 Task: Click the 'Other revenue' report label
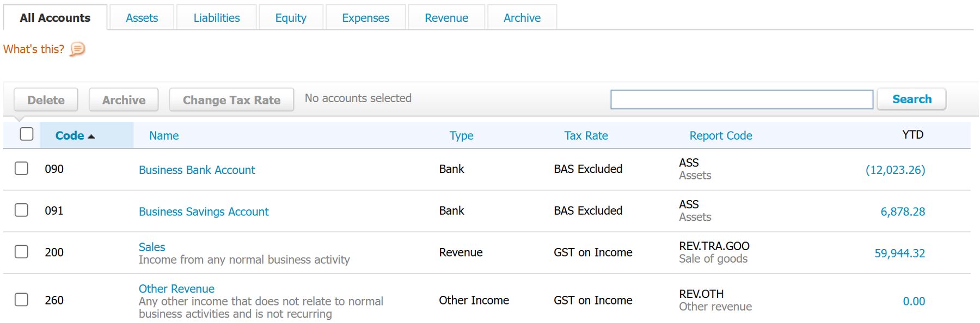click(x=715, y=307)
